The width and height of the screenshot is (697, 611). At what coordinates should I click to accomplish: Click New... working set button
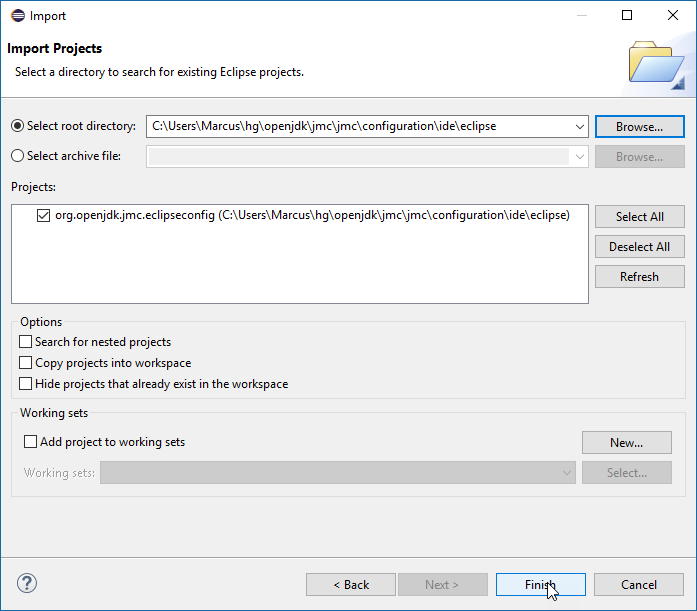tap(627, 443)
